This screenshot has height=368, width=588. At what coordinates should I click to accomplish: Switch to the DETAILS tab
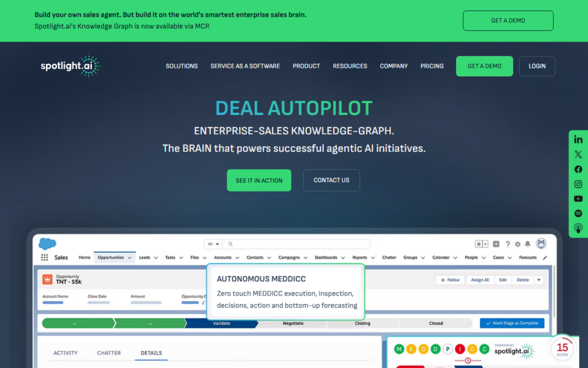[x=151, y=353]
